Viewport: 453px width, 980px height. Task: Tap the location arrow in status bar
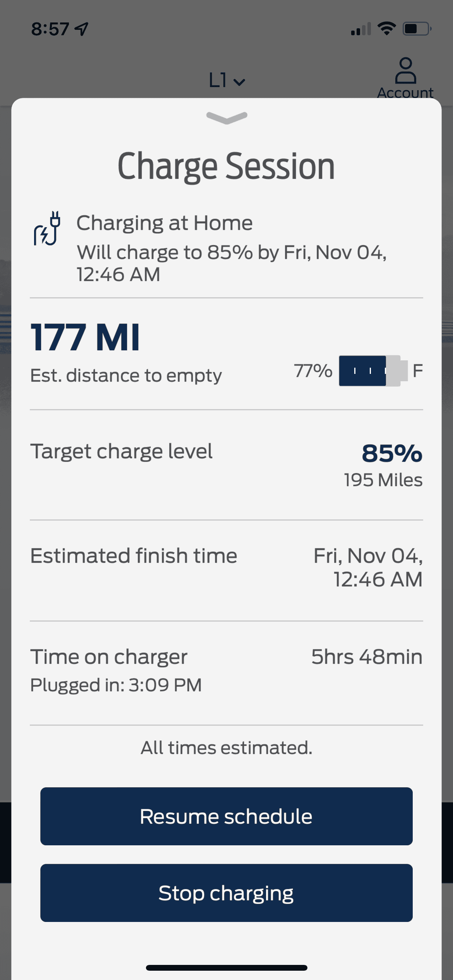(x=82, y=29)
